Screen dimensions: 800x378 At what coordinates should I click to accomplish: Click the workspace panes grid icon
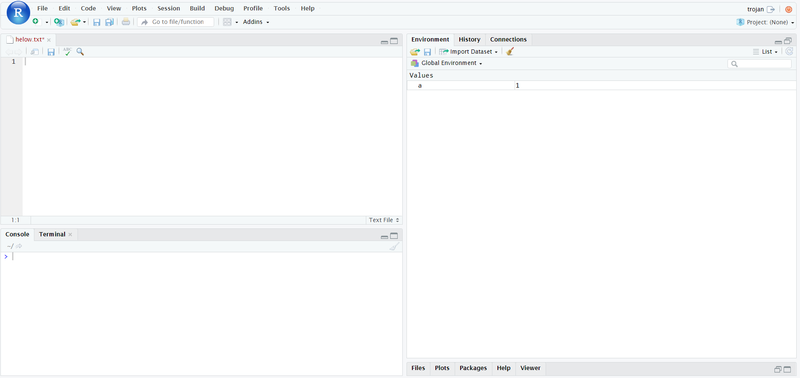click(x=228, y=22)
